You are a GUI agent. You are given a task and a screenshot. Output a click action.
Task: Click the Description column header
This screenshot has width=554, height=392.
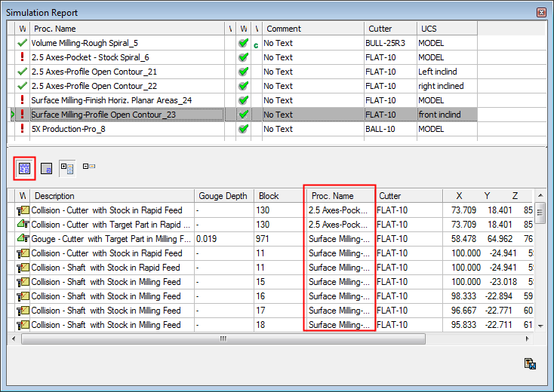pyautogui.click(x=112, y=196)
